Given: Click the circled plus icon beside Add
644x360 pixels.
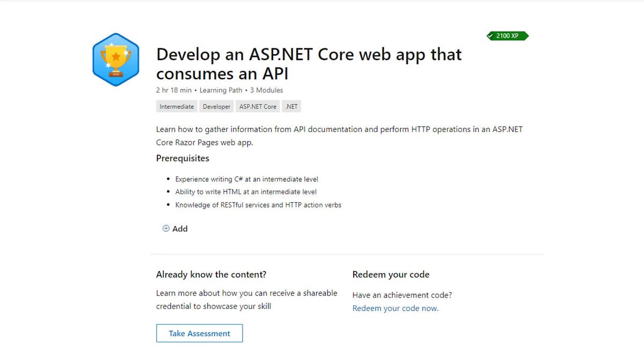Looking at the screenshot, I should tap(166, 229).
